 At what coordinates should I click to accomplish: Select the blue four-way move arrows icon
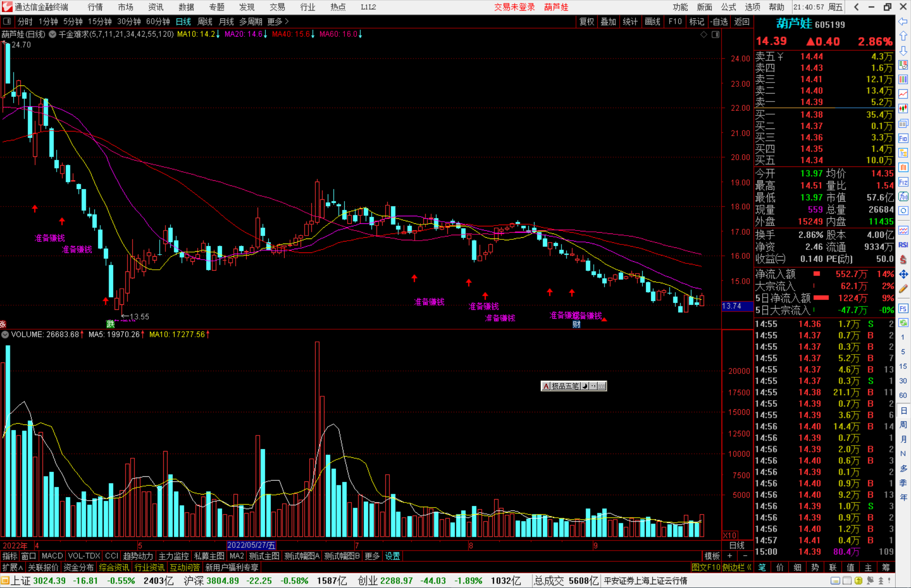click(x=903, y=274)
